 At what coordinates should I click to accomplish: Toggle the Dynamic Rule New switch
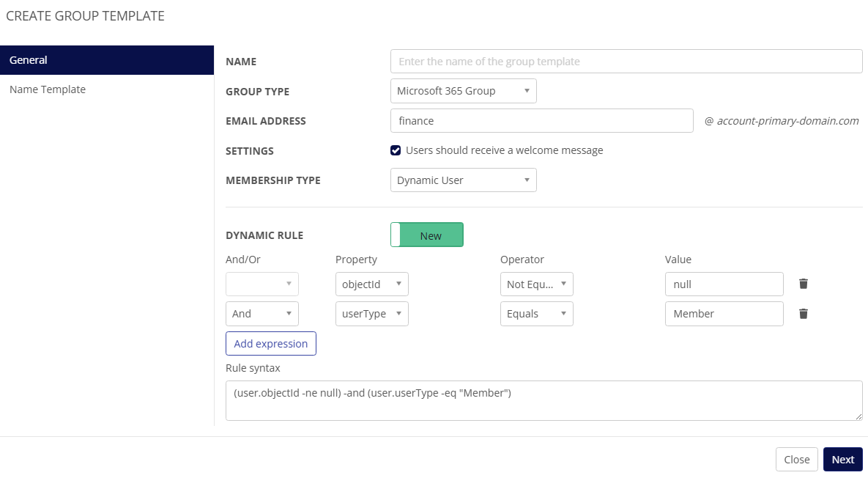[x=427, y=235]
